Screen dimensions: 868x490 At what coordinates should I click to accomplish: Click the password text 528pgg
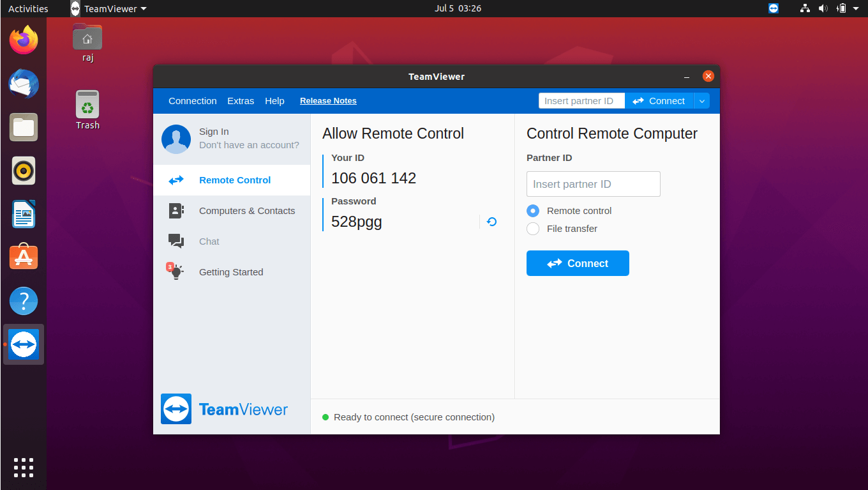tap(357, 222)
